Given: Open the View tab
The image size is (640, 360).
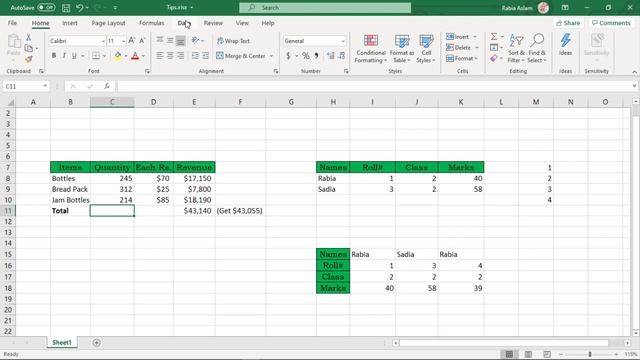Looking at the screenshot, I should coord(242,23).
